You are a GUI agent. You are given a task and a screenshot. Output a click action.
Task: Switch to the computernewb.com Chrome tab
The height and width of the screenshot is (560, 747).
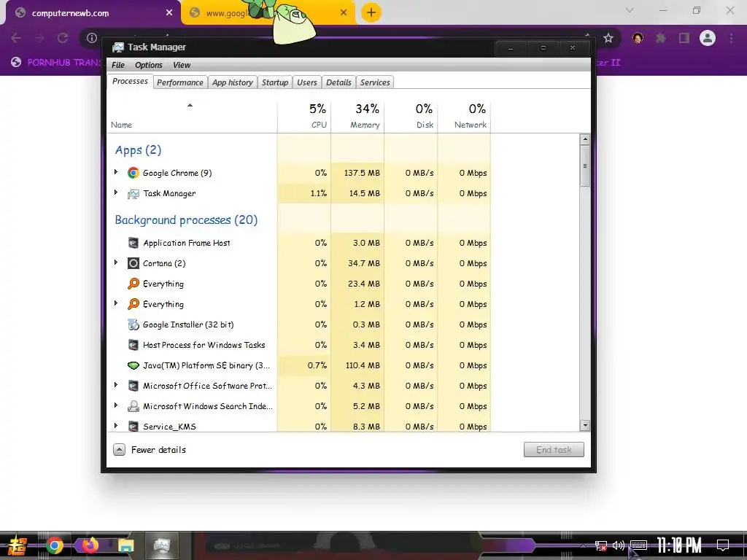(x=93, y=13)
